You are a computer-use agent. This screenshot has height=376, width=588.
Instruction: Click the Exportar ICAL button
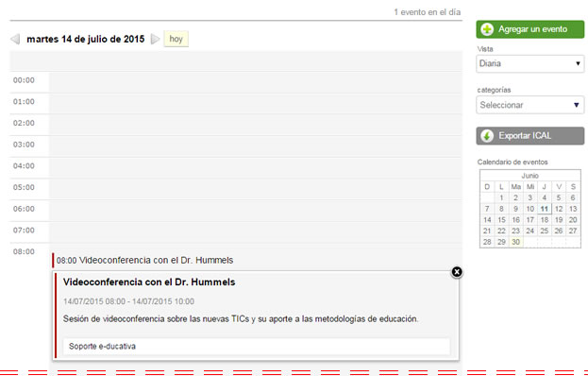(x=529, y=136)
